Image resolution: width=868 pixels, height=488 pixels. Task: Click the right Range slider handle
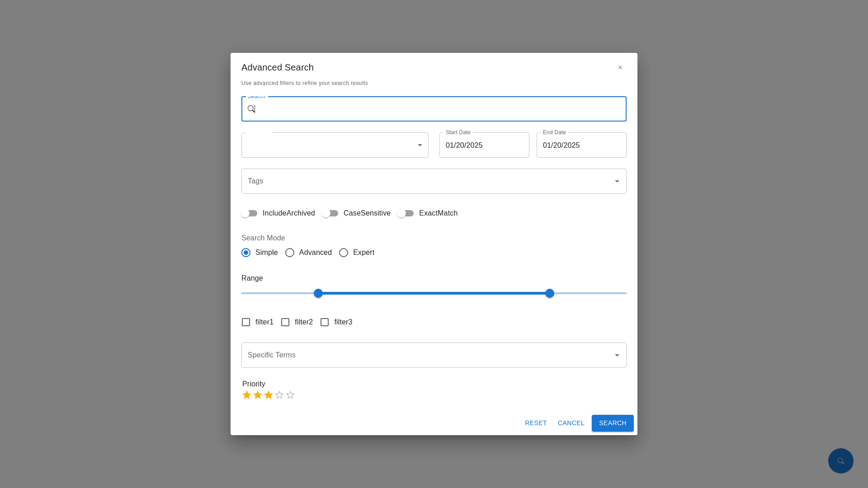550,293
